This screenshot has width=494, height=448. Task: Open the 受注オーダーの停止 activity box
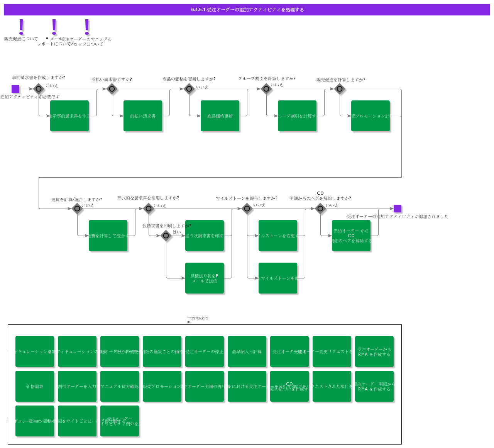(x=205, y=351)
